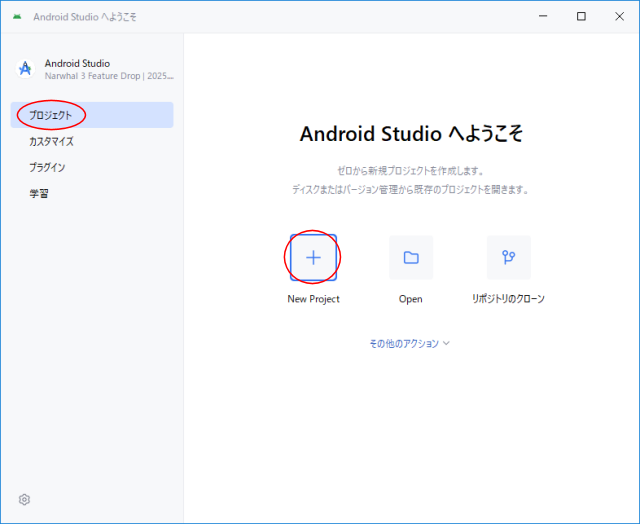Click the New Project plus icon
The image size is (640, 524).
[x=313, y=258]
